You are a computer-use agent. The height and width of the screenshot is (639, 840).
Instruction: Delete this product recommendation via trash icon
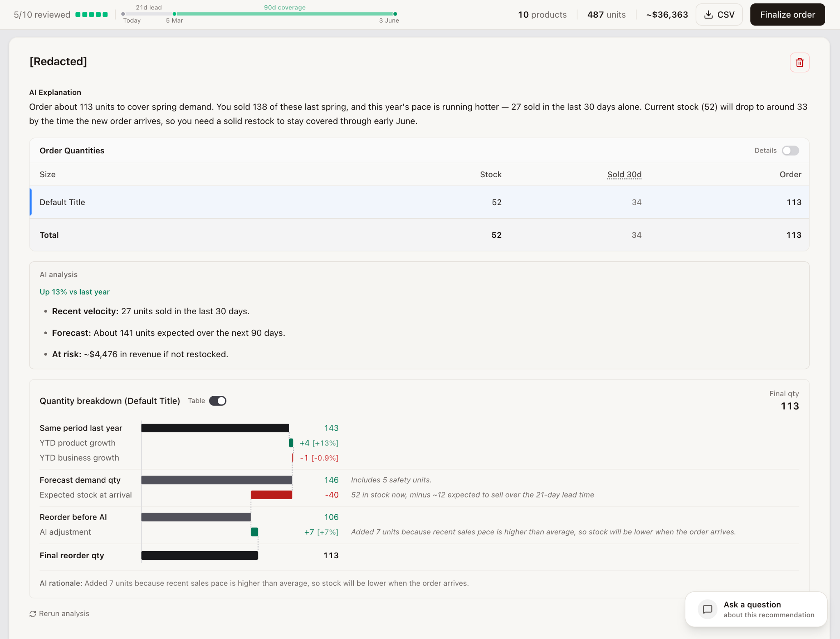[799, 62]
